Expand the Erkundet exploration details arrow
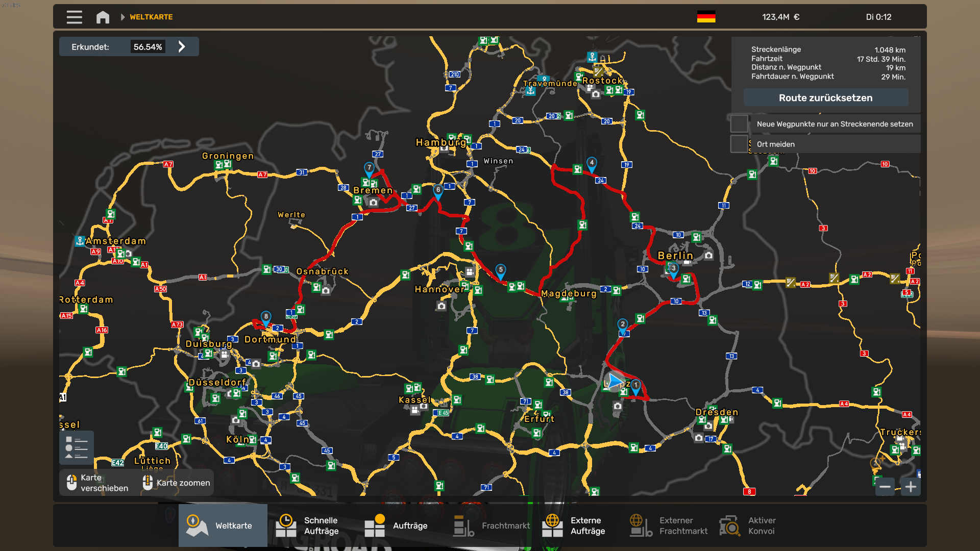The image size is (980, 551). pyautogui.click(x=182, y=47)
